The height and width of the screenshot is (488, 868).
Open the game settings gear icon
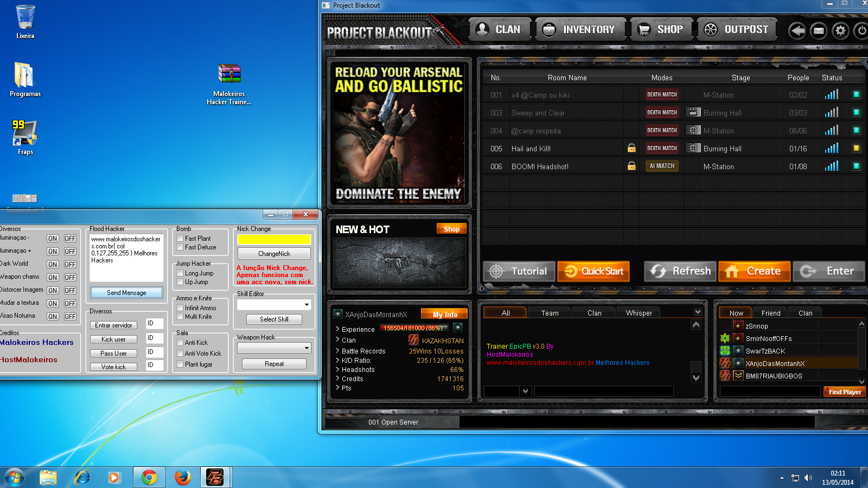click(840, 30)
